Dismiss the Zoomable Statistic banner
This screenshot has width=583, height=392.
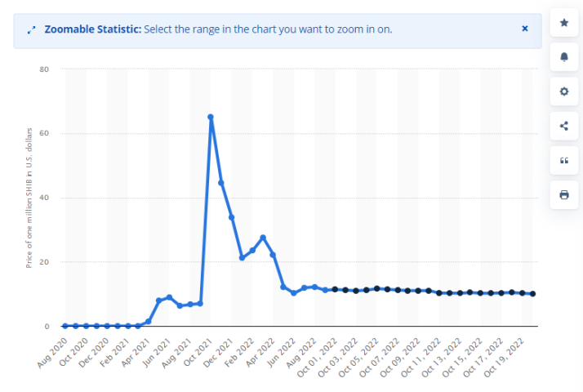[525, 28]
